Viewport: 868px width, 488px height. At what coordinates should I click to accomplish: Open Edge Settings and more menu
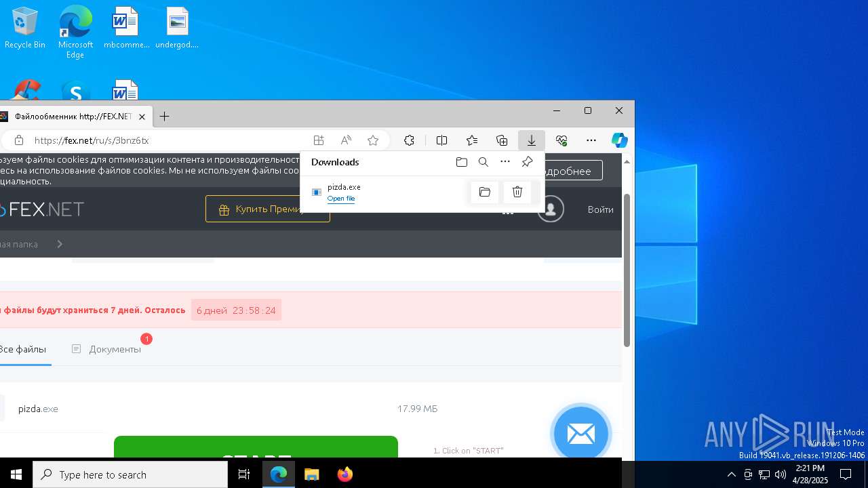pos(591,140)
